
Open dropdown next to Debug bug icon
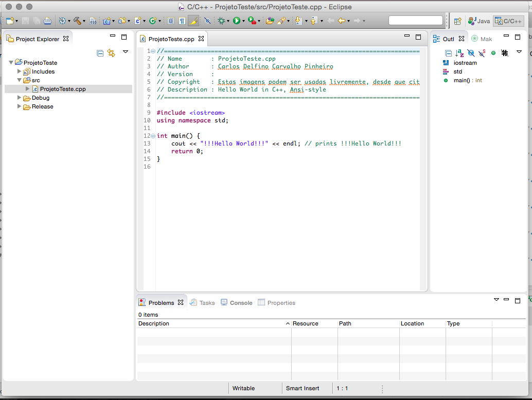228,22
